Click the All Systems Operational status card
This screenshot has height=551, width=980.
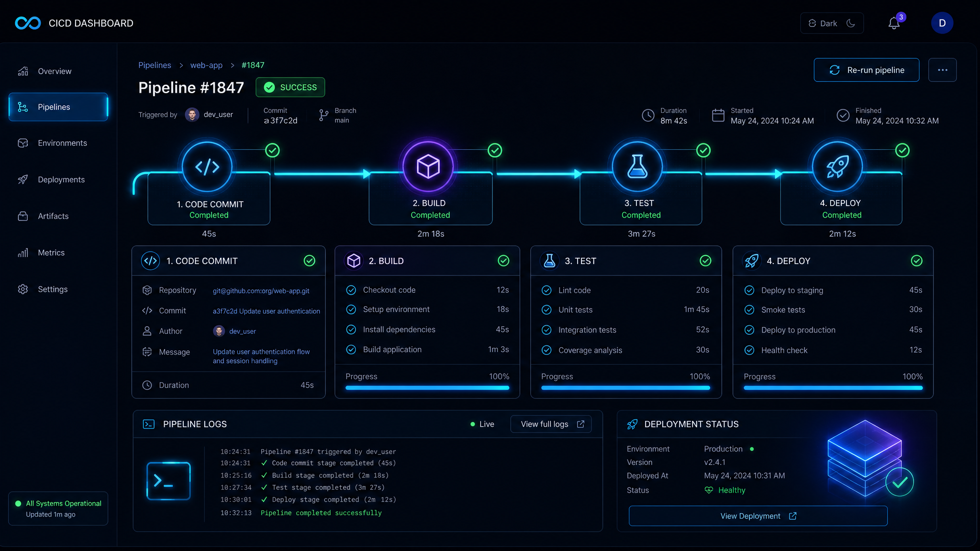58,508
